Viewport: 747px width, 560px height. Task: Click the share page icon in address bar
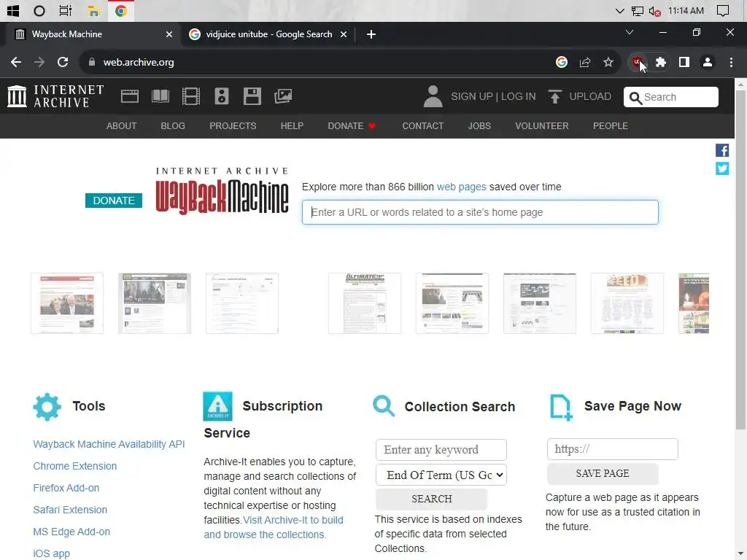(585, 62)
